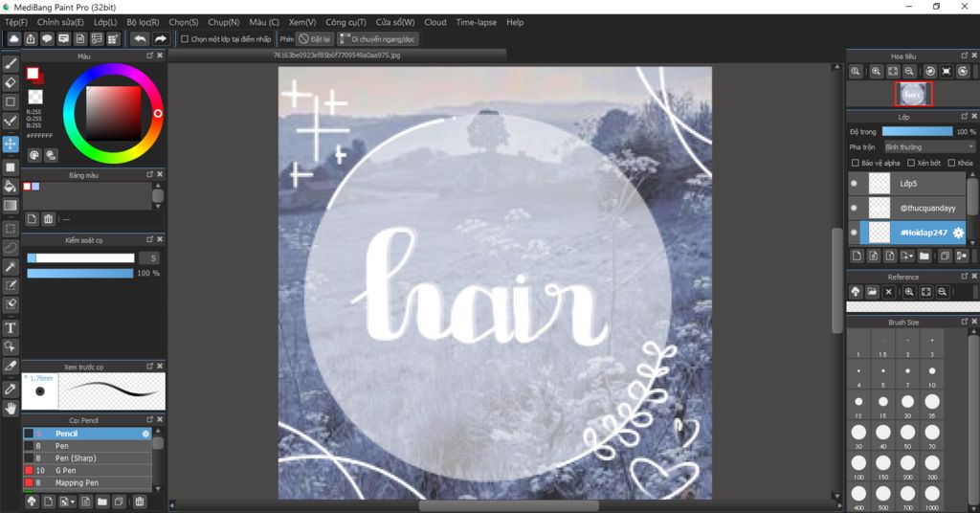Open the Tệp(F) menu

coord(16,22)
